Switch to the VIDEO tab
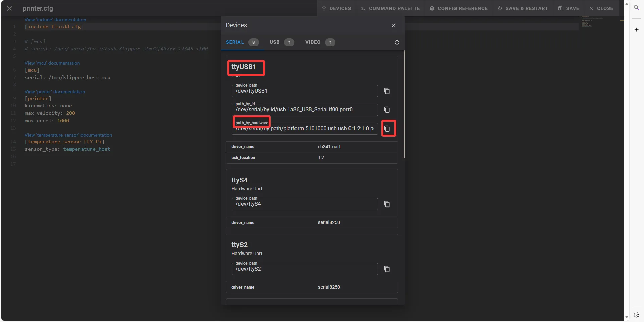 (319, 42)
